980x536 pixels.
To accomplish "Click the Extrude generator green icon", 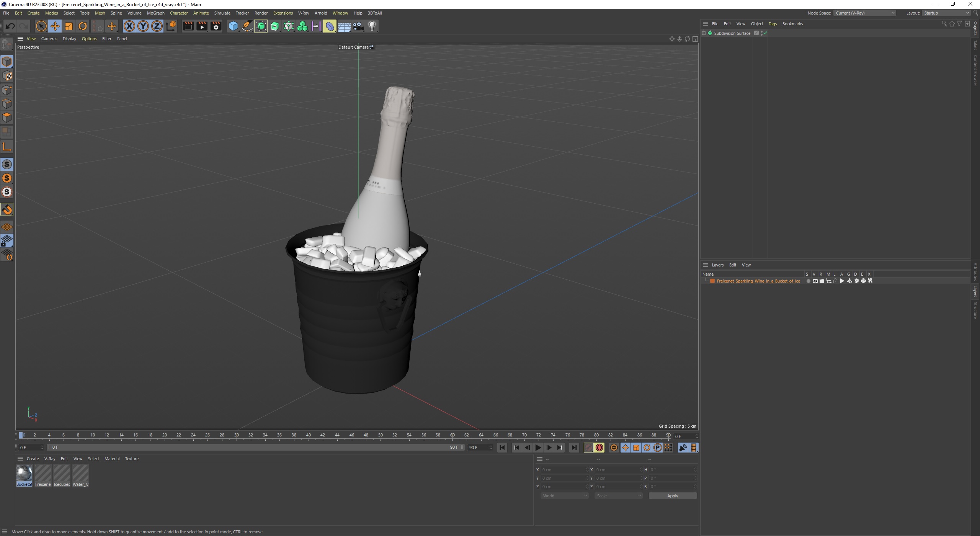I will point(274,26).
